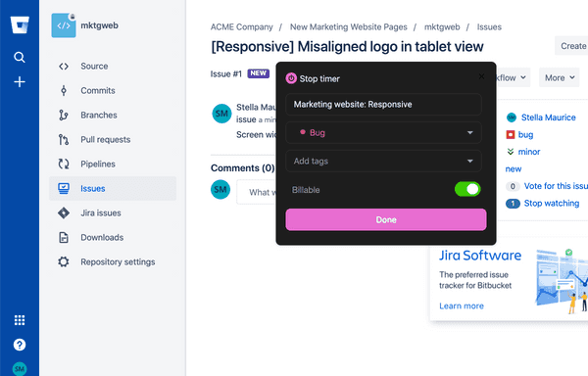Click Learn more in Jira Software card
The width and height of the screenshot is (588, 376).
(x=462, y=305)
